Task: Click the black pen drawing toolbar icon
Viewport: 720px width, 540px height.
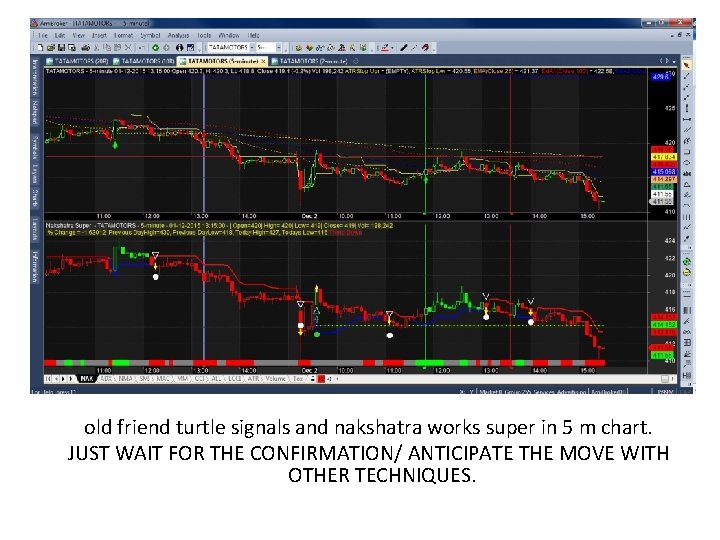Action: click(x=404, y=47)
